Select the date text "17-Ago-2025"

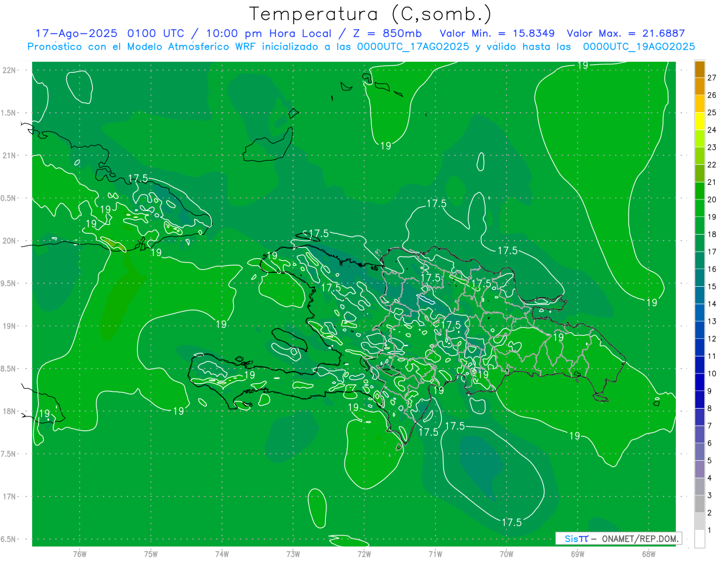[x=77, y=33]
